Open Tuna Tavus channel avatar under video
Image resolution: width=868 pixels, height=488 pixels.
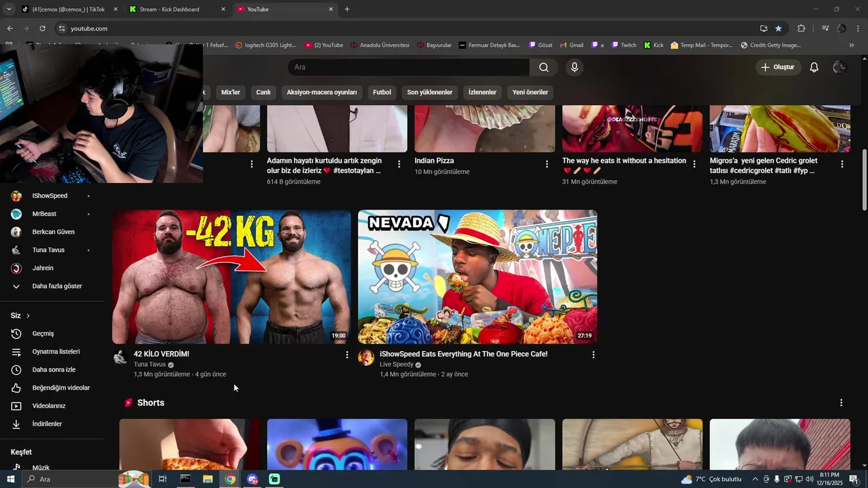[120, 358]
